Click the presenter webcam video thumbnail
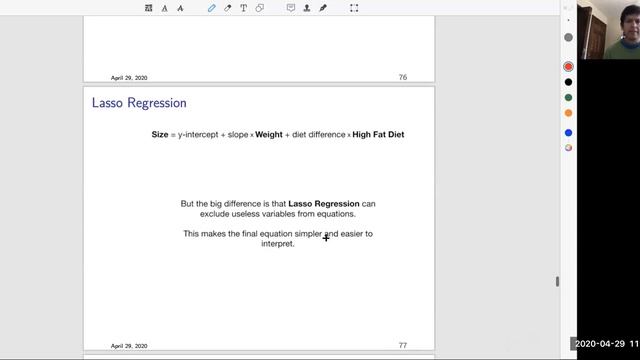Image resolution: width=640 pixels, height=360 pixels. tap(608, 29)
